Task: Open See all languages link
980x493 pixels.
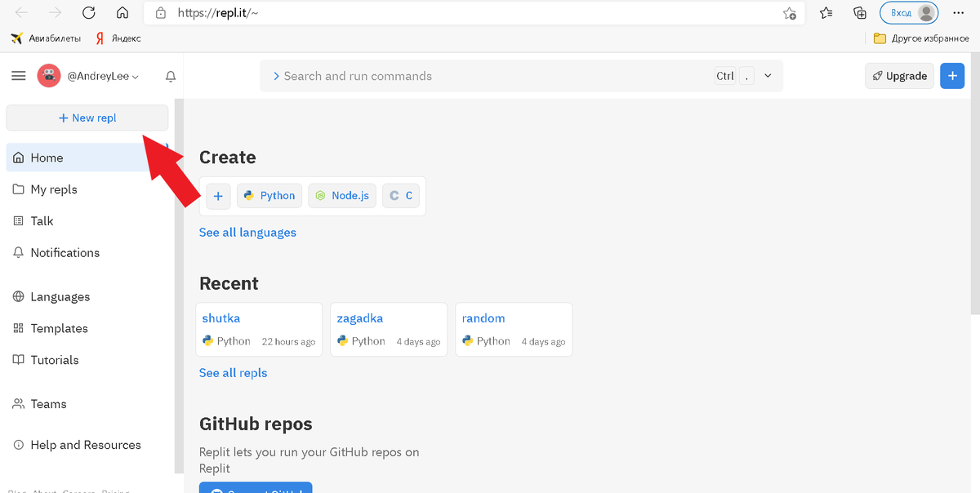Action: (247, 233)
